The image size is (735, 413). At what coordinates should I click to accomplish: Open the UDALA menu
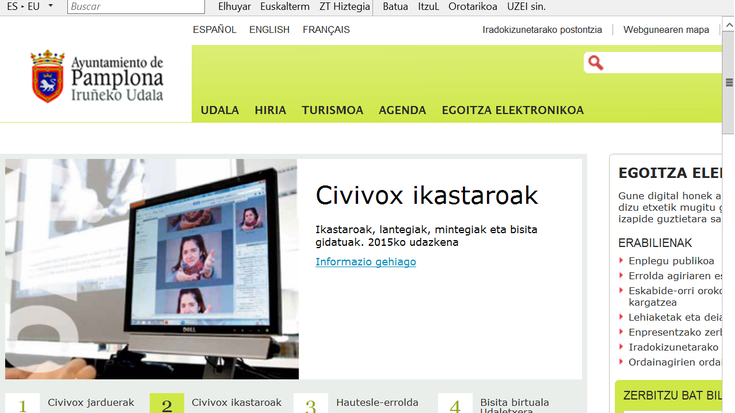(220, 110)
